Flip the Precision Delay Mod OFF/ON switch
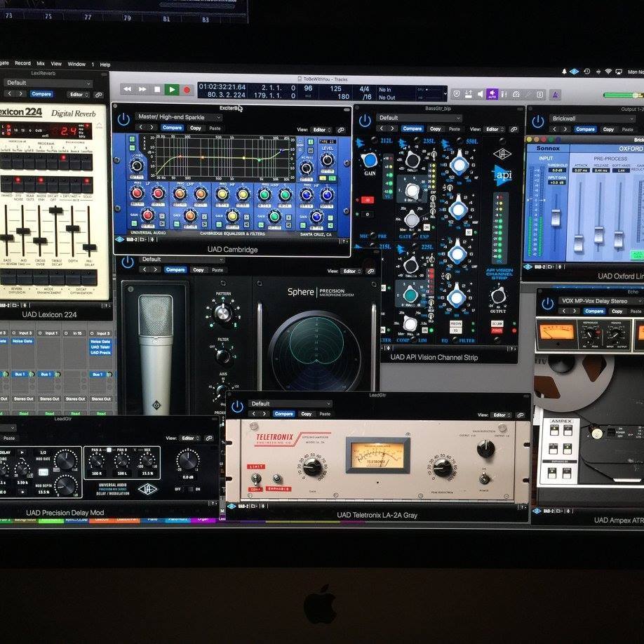 tap(189, 489)
